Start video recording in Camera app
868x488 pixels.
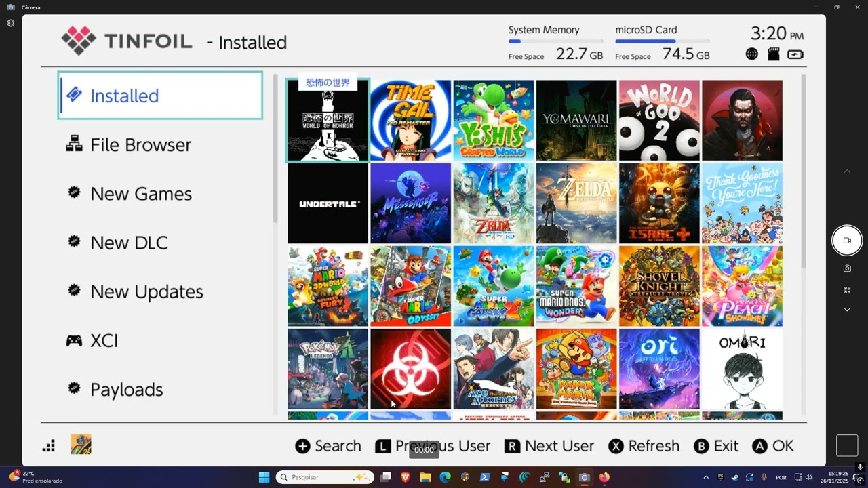point(847,241)
